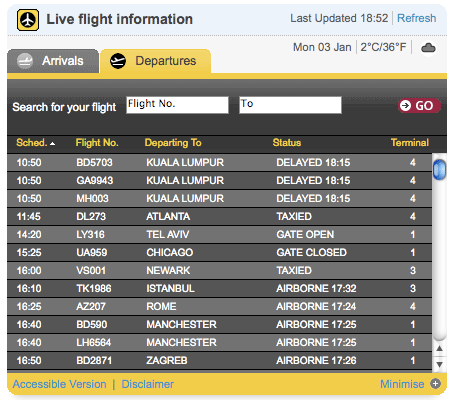Viewport: 452px width, 400px height.
Task: Sort flights by Flight No. header
Action: click(x=97, y=143)
